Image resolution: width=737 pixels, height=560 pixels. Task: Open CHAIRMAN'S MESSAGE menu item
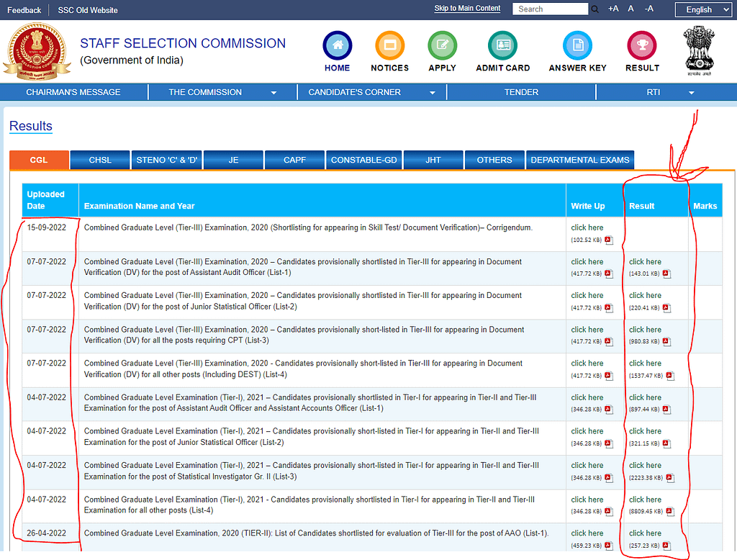pyautogui.click(x=73, y=92)
